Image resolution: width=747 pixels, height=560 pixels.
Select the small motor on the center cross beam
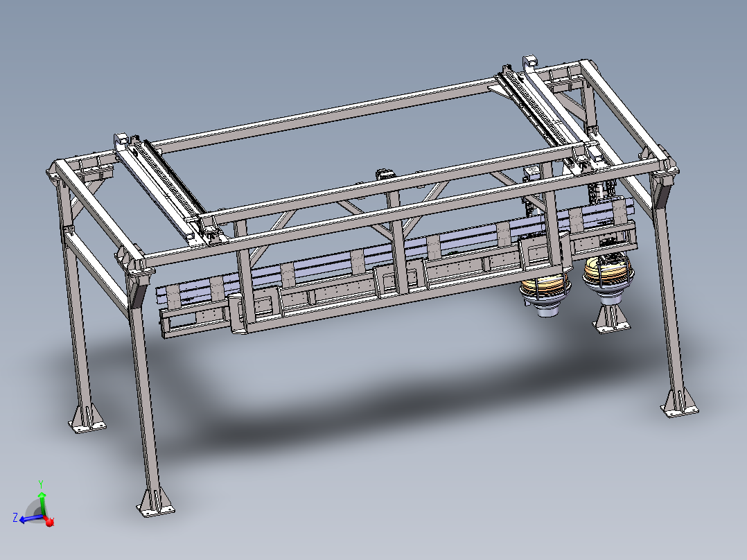[x=386, y=173]
